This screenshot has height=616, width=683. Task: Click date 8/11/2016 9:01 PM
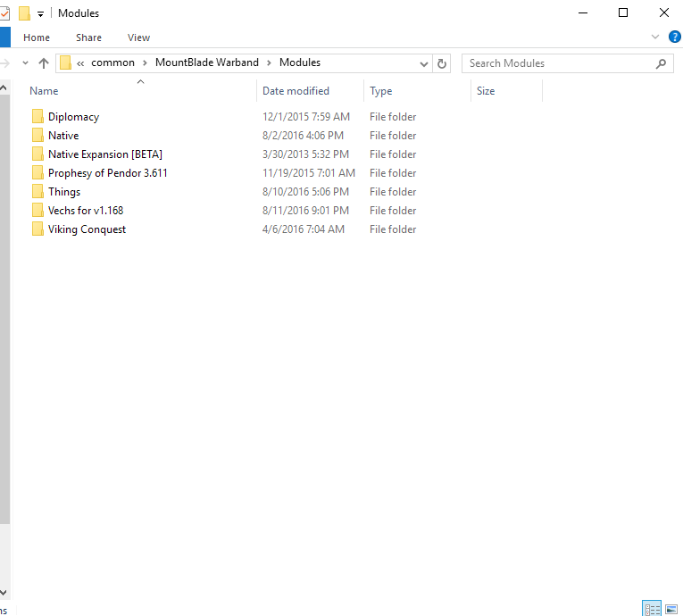tap(305, 211)
